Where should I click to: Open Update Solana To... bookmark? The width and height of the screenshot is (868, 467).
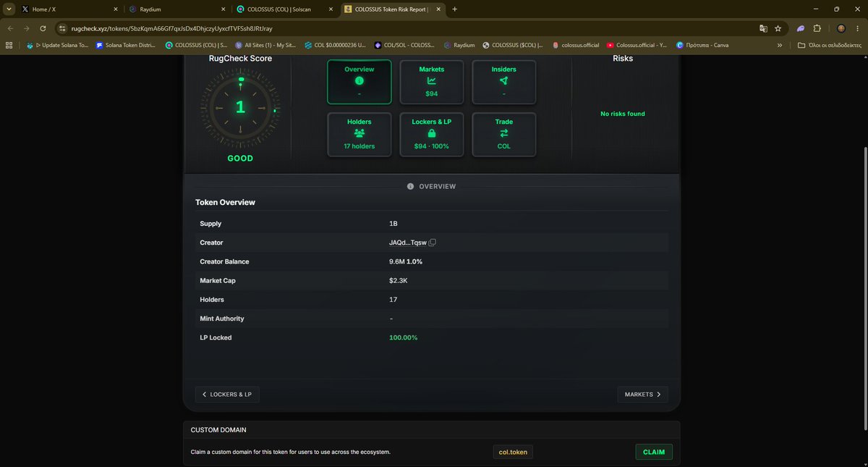pyautogui.click(x=57, y=45)
